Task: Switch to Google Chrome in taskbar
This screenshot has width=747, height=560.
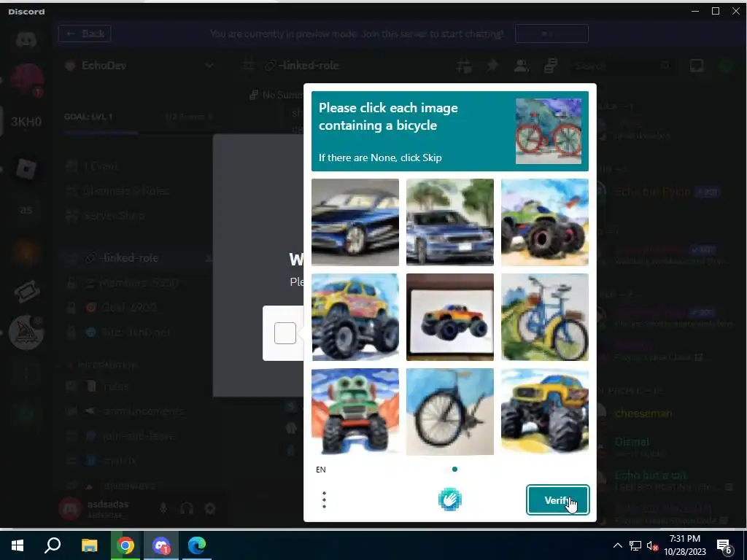Action: click(x=125, y=545)
